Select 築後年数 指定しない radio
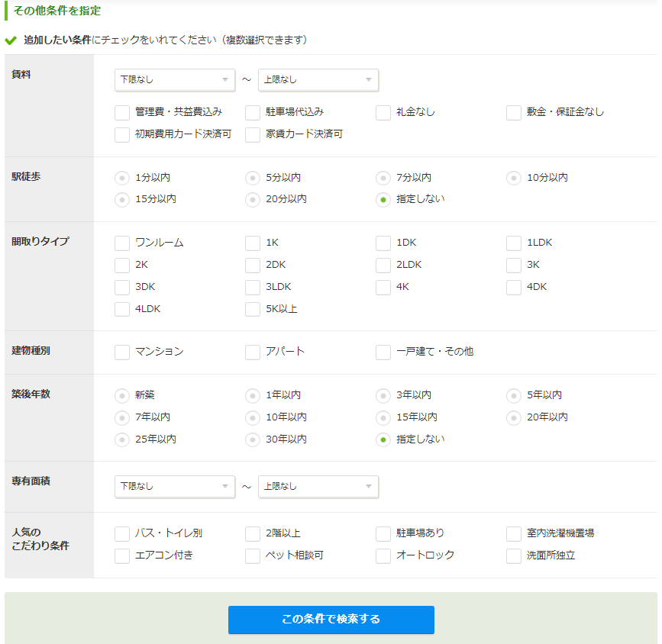Screen dimensions: 662x644 (x=383, y=440)
